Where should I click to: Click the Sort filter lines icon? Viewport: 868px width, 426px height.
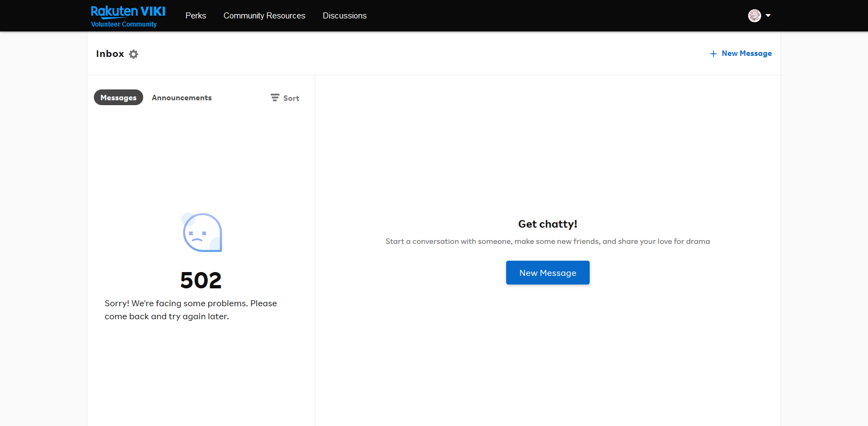click(275, 98)
